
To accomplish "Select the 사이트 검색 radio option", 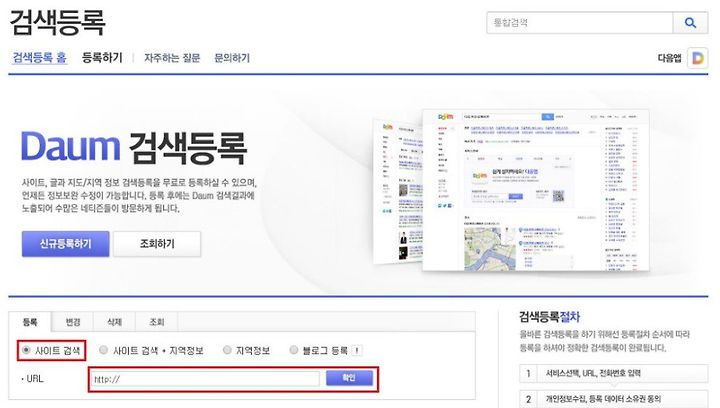I will pyautogui.click(x=26, y=350).
